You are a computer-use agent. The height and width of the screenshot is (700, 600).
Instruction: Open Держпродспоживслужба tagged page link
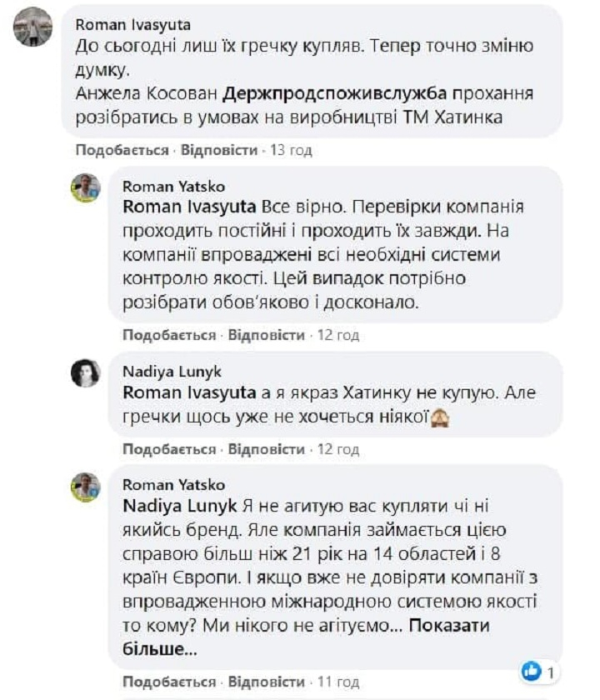pyautogui.click(x=335, y=93)
